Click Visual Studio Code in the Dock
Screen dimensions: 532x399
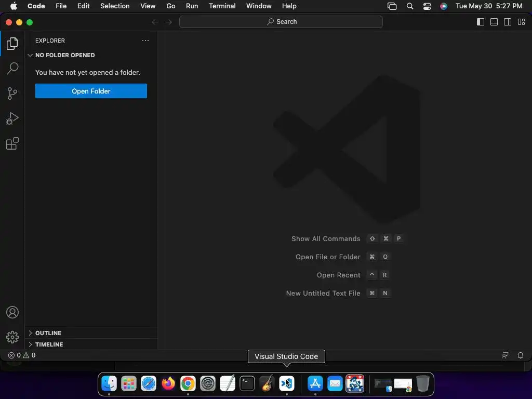(287, 384)
